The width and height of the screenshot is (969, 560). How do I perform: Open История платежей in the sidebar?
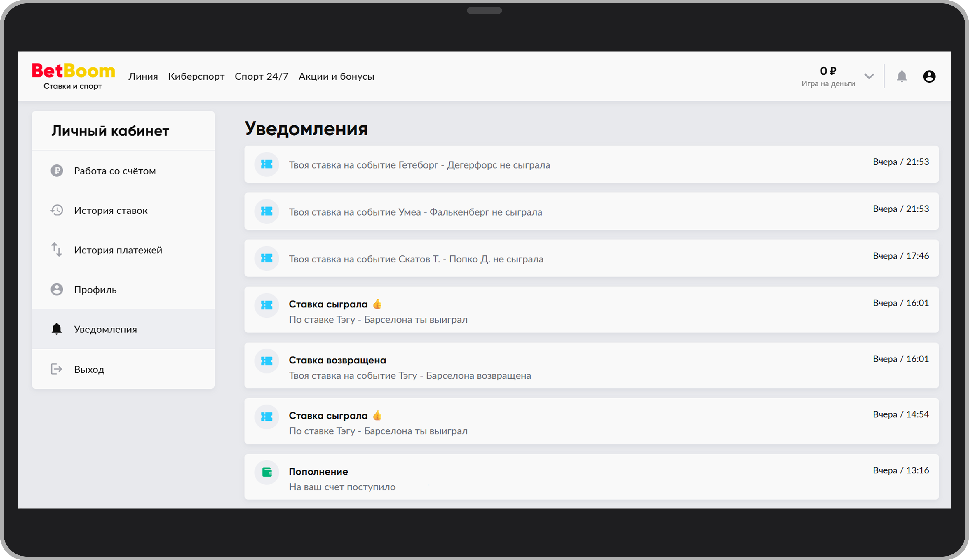tap(118, 250)
